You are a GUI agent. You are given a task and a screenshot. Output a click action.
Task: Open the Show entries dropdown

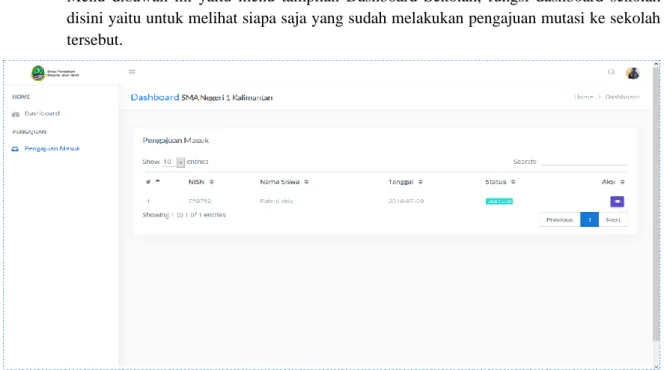point(174,162)
